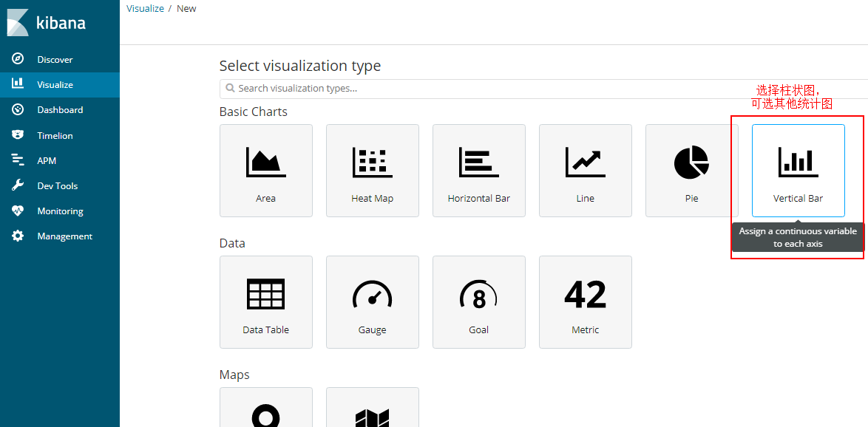Screen dimensions: 868x427
Task: Select the Visualize bar chart sidebar icon
Action: coord(18,84)
